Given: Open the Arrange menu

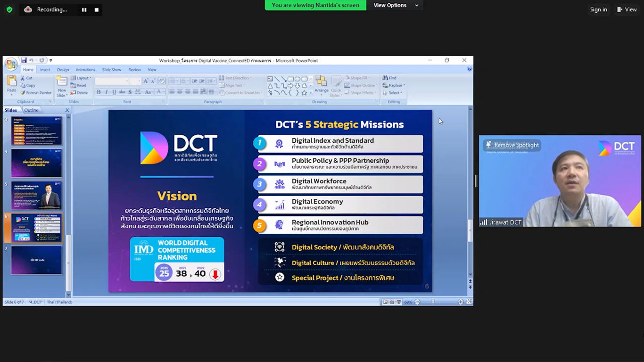Looking at the screenshot, I should [322, 86].
